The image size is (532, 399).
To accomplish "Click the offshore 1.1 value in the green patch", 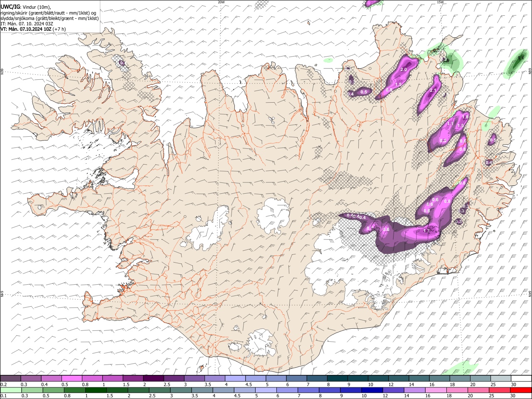I will 520,59.
